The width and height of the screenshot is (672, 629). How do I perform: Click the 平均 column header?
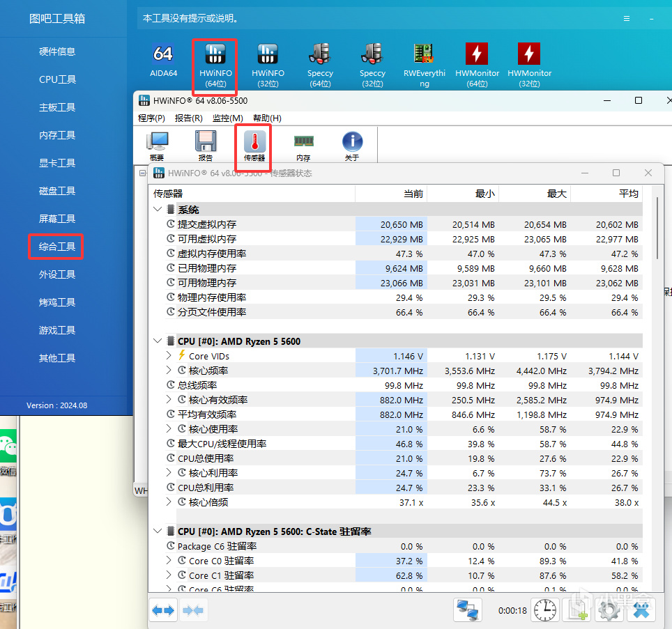(x=606, y=194)
